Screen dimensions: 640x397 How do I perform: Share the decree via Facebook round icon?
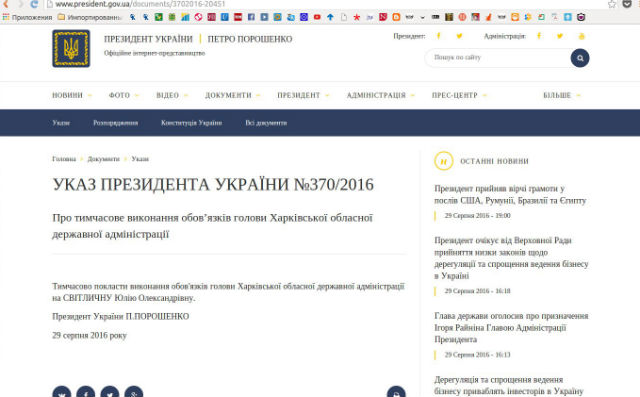[x=86, y=393]
